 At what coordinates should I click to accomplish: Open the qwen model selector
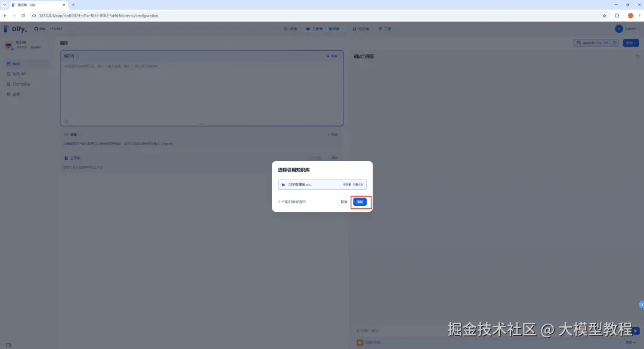(x=596, y=43)
